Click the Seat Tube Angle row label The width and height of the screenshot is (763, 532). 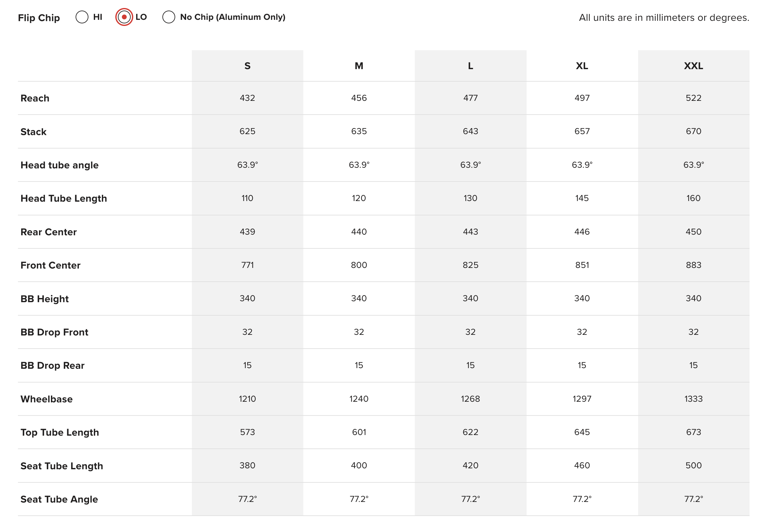click(x=59, y=499)
